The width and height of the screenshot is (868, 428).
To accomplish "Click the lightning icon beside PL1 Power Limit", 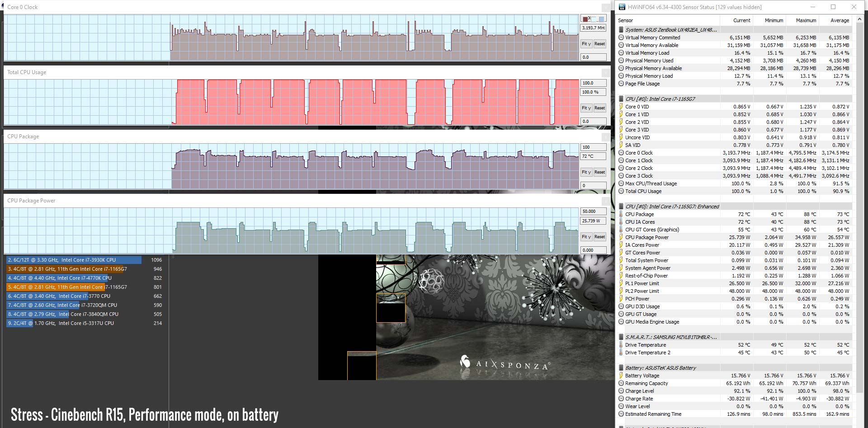I will click(x=621, y=283).
